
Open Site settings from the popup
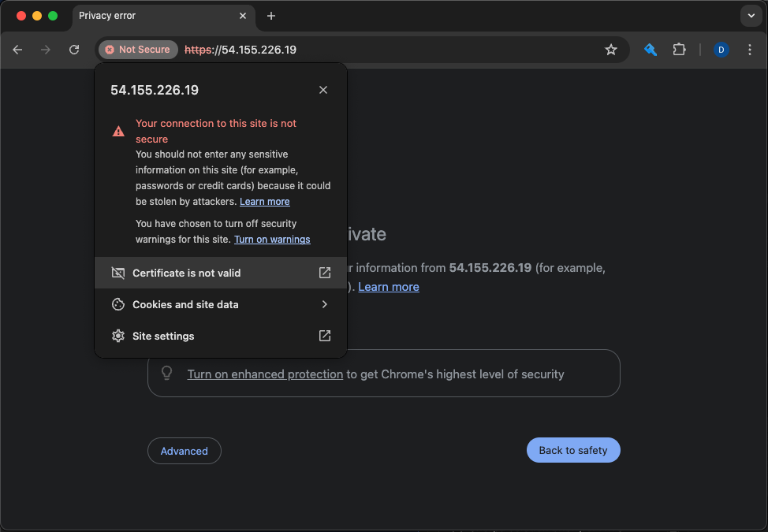coord(221,336)
